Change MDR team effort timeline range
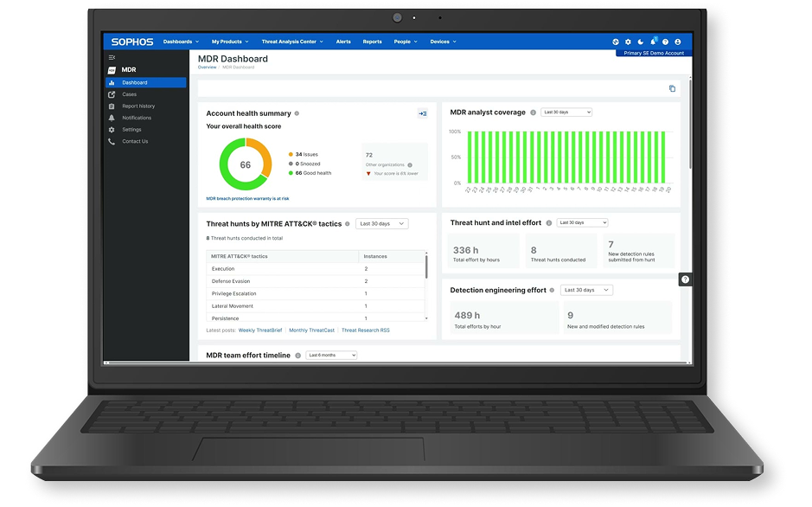812x507 pixels. click(x=330, y=355)
